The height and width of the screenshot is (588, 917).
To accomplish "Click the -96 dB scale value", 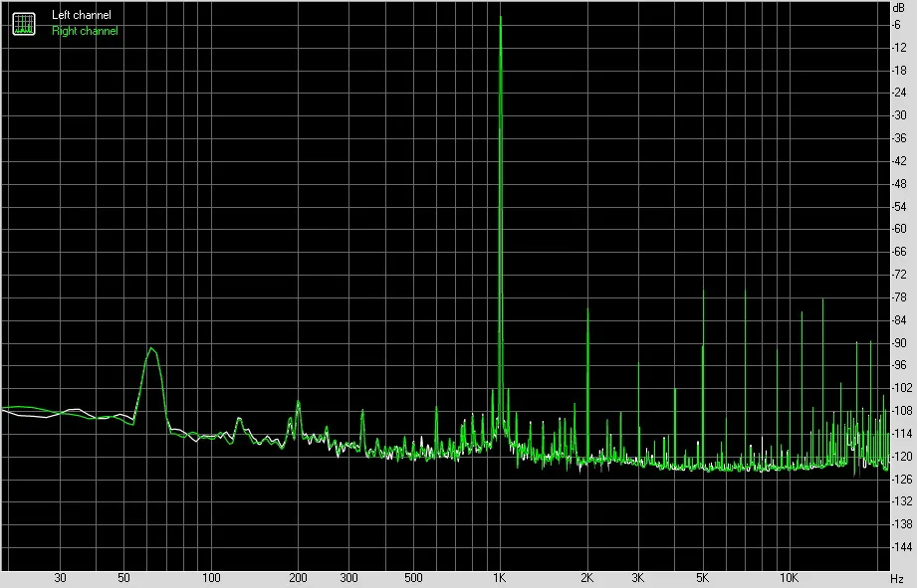I will coord(899,365).
